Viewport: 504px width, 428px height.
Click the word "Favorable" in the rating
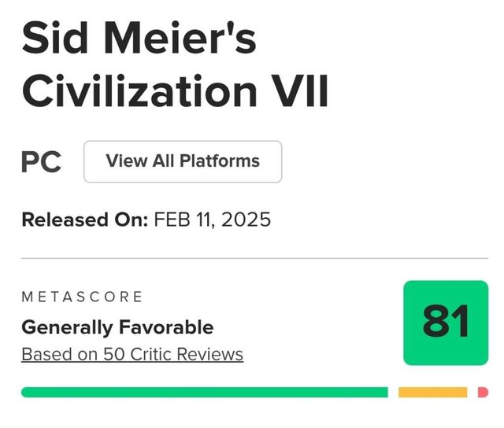point(165,327)
